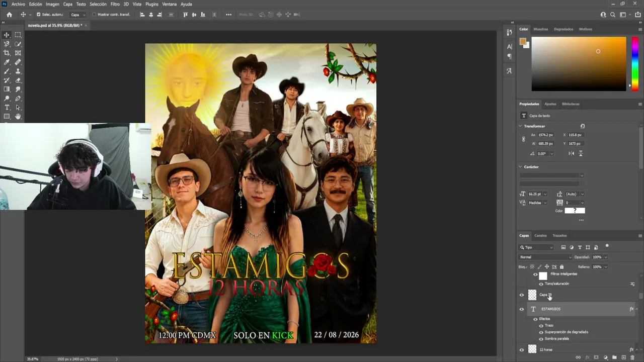Select the Gradient tool
644x362 pixels.
pos(7,89)
